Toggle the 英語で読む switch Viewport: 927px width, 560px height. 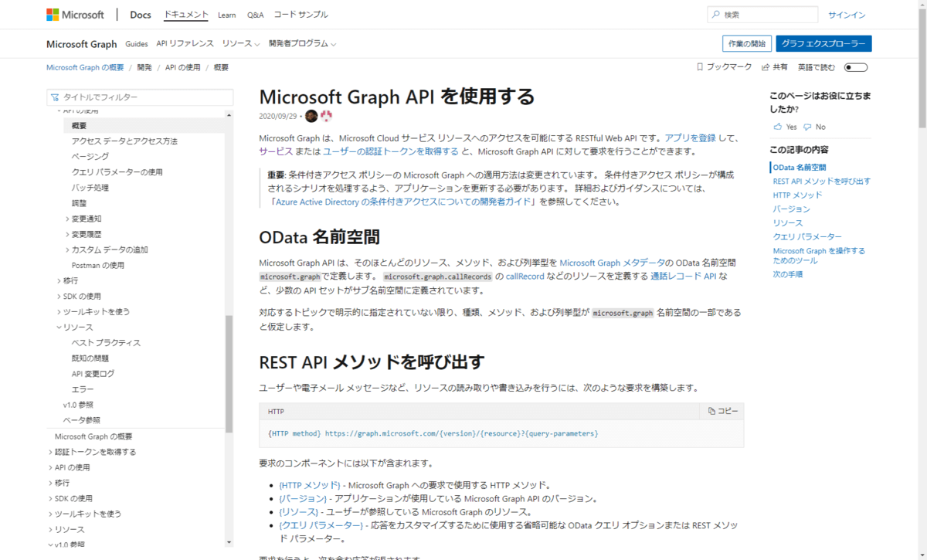856,67
